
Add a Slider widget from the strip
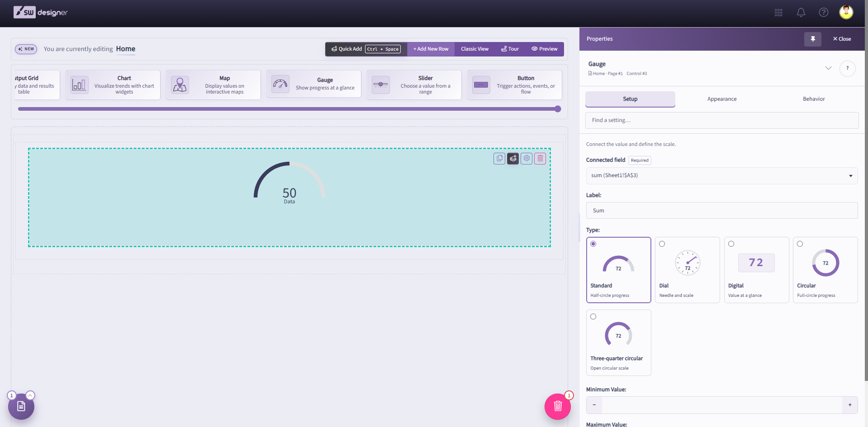click(x=414, y=85)
